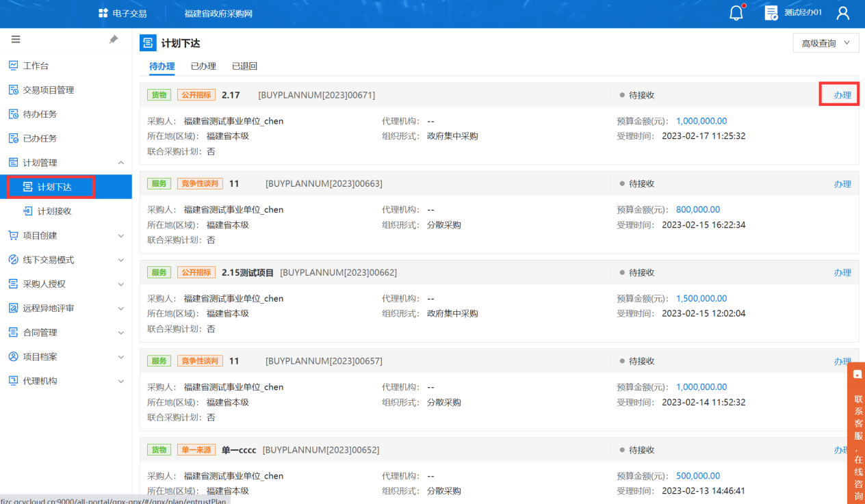Click timestamp 2023-02-17 11:25:32
Screen dimensions: 865x504
703,136
